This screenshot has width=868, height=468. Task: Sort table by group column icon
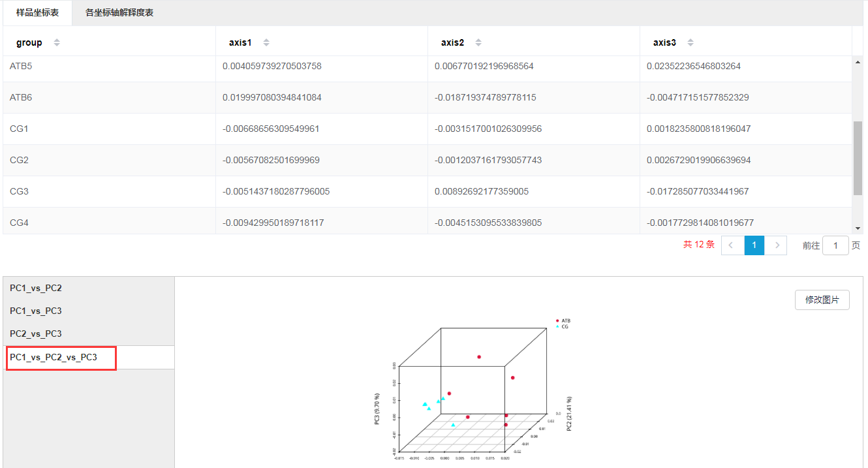tap(57, 42)
